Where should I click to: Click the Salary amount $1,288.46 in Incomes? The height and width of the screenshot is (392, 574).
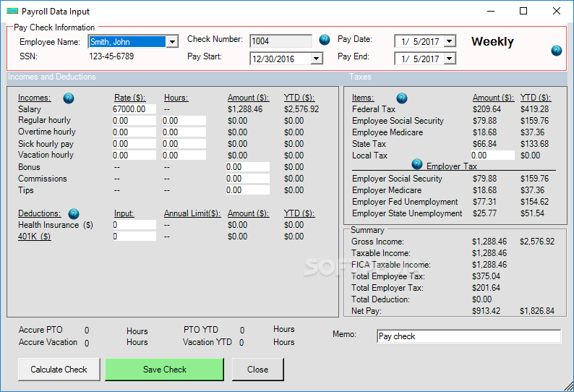point(245,109)
